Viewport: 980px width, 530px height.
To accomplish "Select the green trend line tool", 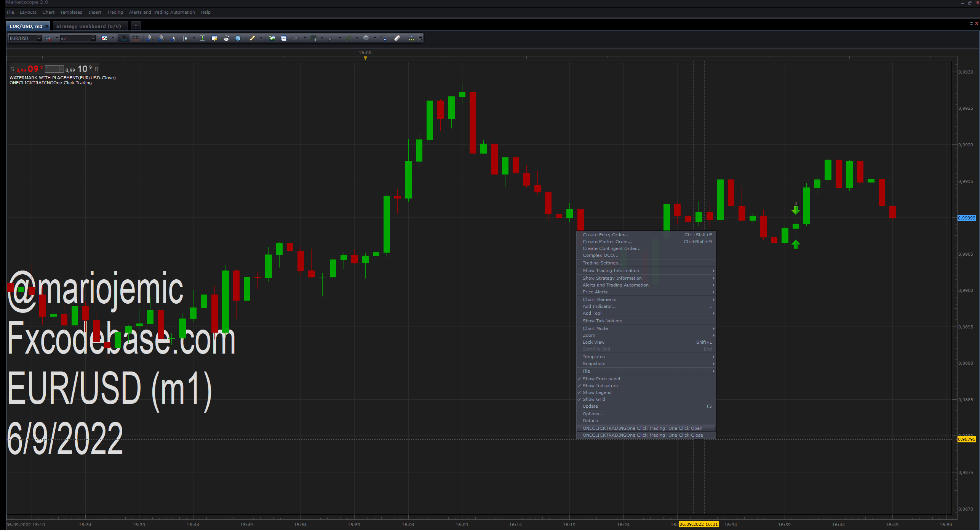I will pyautogui.click(x=349, y=38).
